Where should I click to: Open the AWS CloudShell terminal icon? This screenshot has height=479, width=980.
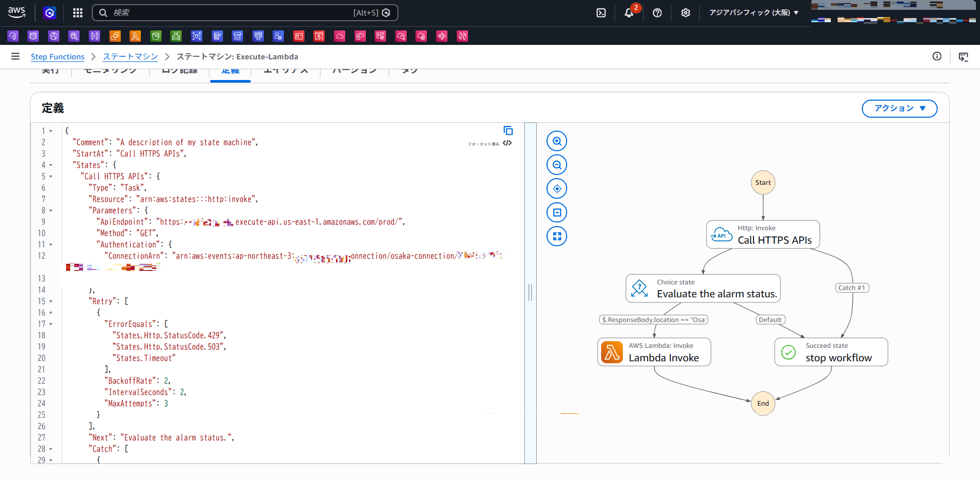coord(601,13)
